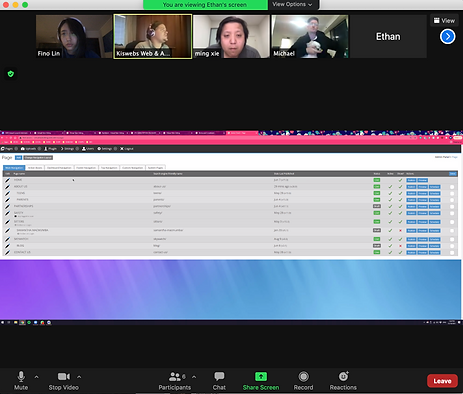
Task: Switch to the Top Navigation tab
Action: [109, 168]
